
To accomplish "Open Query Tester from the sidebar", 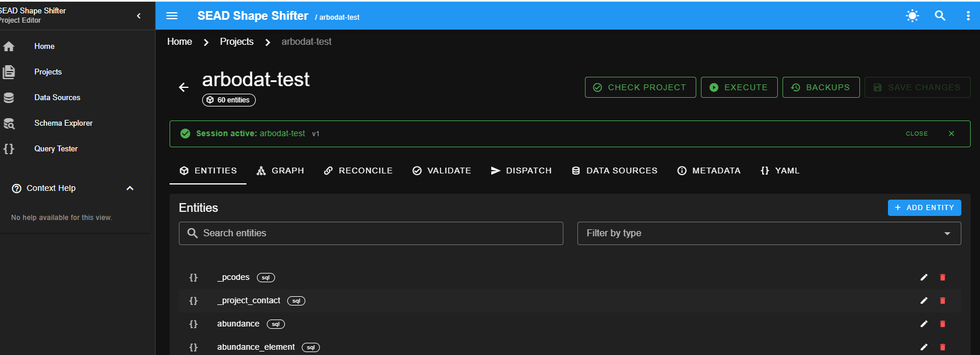I will (x=56, y=149).
